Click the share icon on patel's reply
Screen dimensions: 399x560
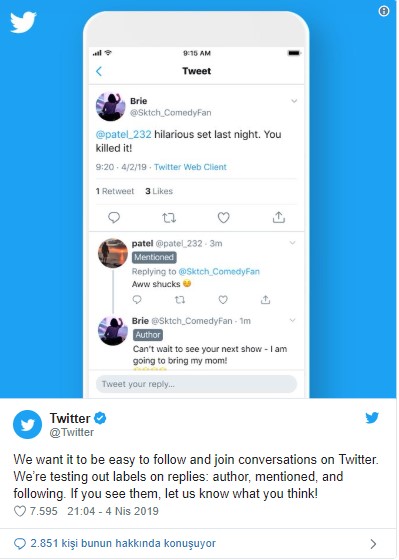tap(265, 299)
